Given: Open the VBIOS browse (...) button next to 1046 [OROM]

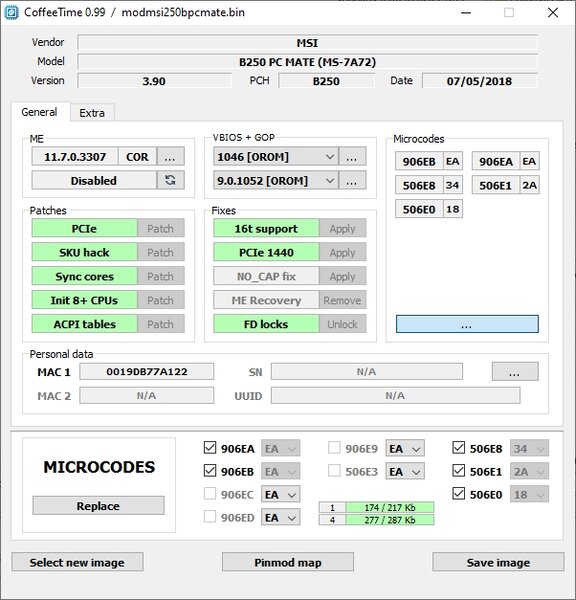Looking at the screenshot, I should (x=352, y=157).
